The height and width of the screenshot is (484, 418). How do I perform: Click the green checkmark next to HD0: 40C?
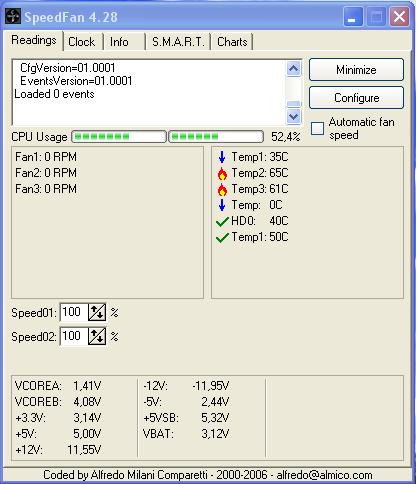pos(222,221)
